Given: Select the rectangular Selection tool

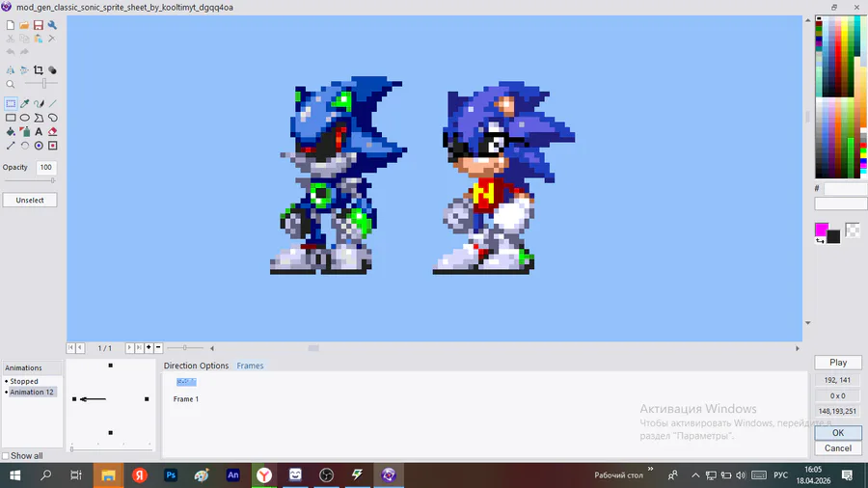Looking at the screenshot, I should point(11,103).
